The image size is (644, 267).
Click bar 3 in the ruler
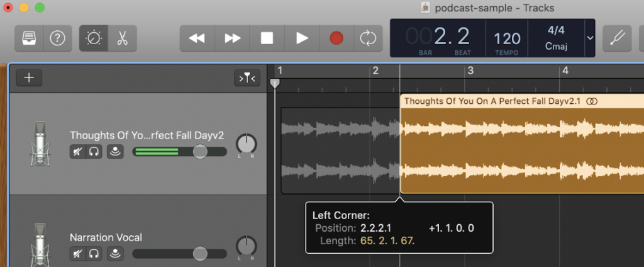470,71
